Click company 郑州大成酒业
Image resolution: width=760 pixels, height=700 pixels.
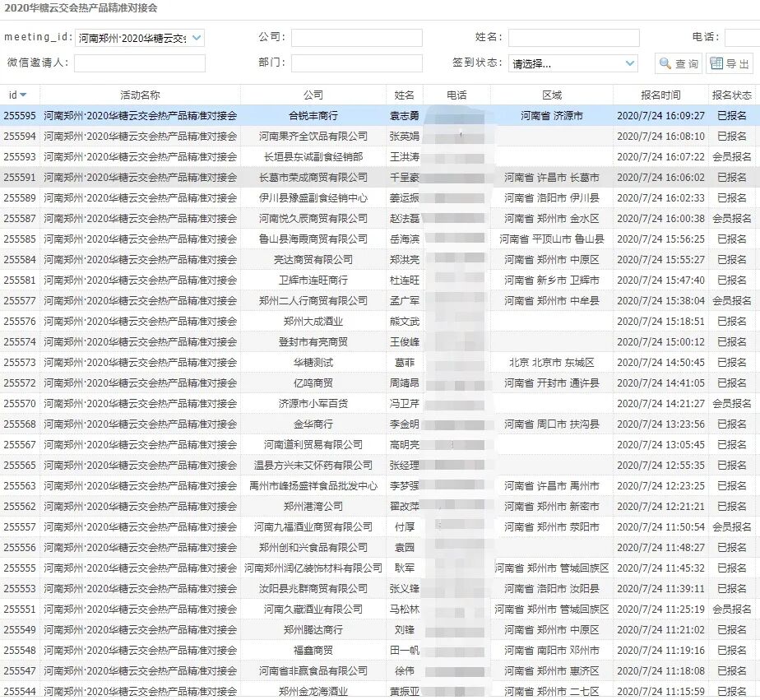click(x=313, y=322)
